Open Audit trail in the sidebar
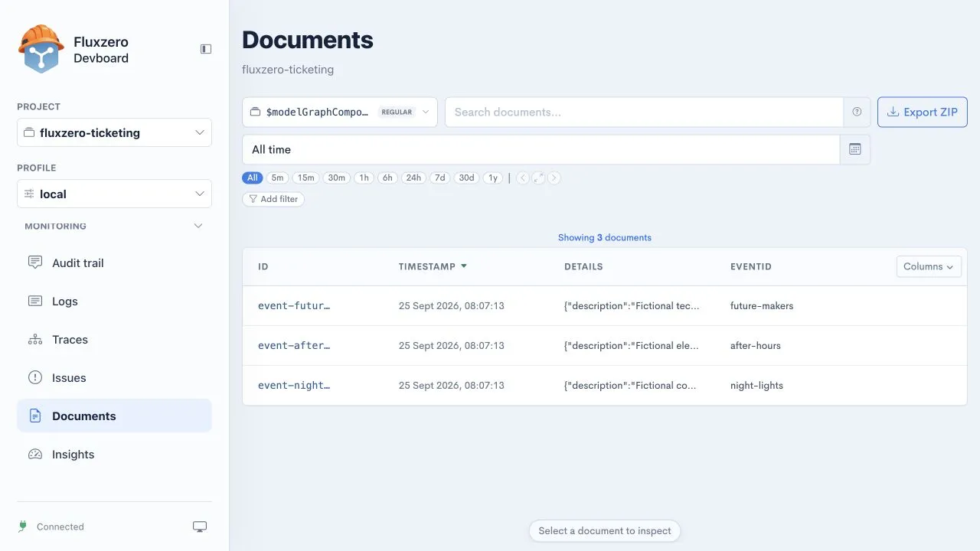The image size is (980, 551). click(114, 263)
